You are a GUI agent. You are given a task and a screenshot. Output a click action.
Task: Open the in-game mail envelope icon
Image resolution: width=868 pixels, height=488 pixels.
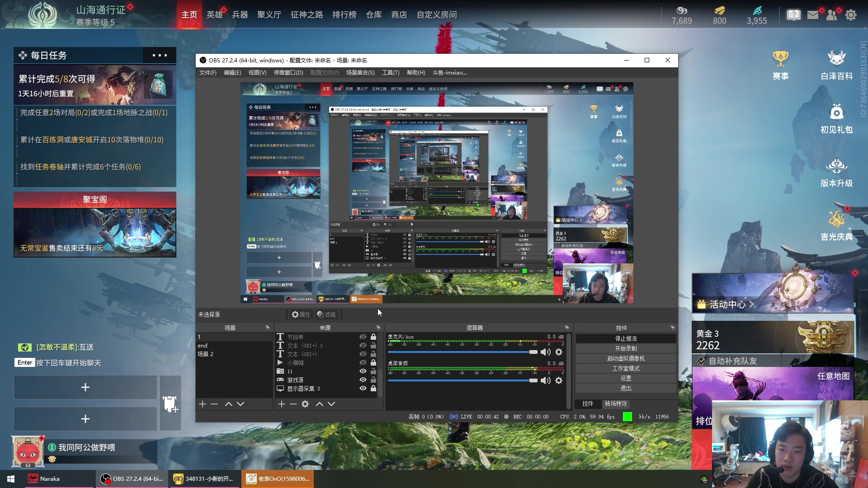pyautogui.click(x=812, y=15)
